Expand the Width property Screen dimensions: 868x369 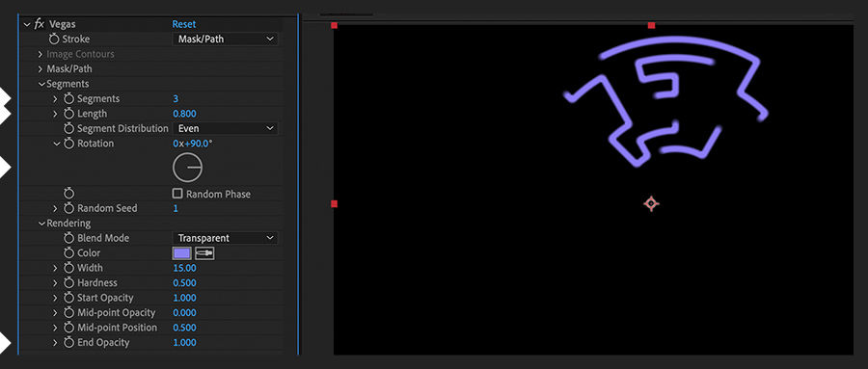click(55, 268)
